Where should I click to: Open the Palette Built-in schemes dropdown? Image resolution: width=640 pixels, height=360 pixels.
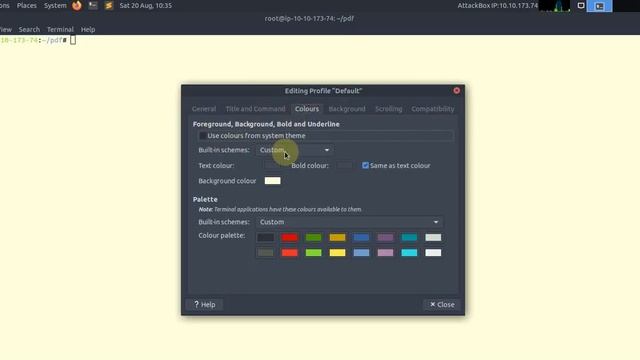349,222
